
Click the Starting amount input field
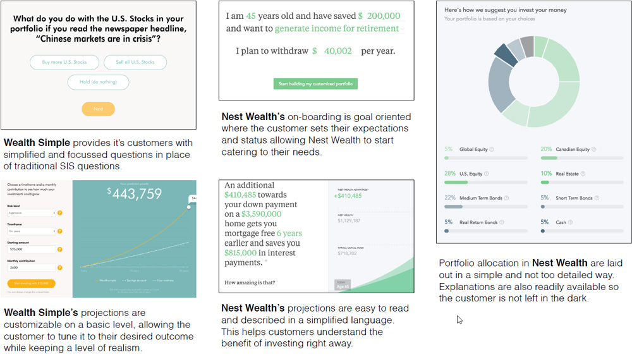point(32,250)
